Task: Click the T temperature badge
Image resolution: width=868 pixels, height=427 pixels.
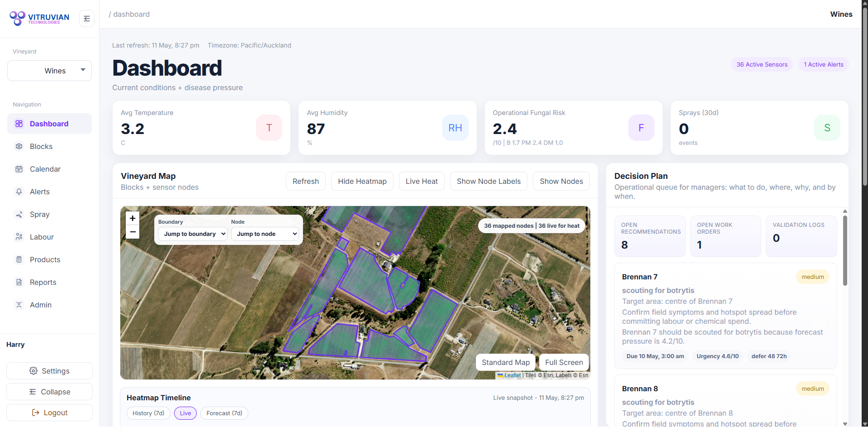Action: (x=269, y=128)
